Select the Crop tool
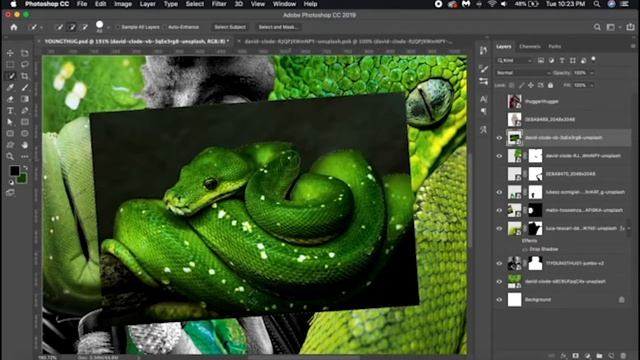Image resolution: width=640 pixels, height=360 pixels. pos(25,76)
